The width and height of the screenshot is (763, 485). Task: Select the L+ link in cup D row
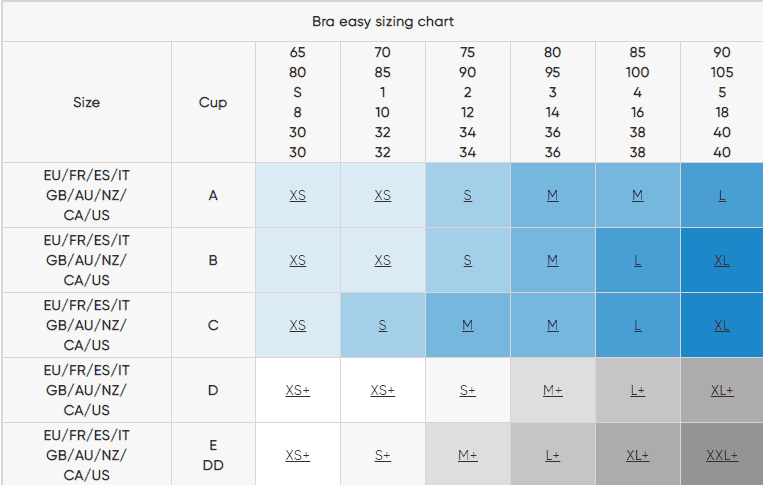pyautogui.click(x=638, y=390)
